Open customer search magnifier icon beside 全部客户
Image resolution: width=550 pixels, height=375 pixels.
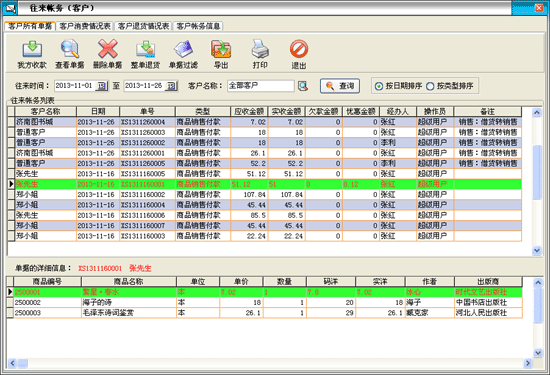[x=303, y=86]
